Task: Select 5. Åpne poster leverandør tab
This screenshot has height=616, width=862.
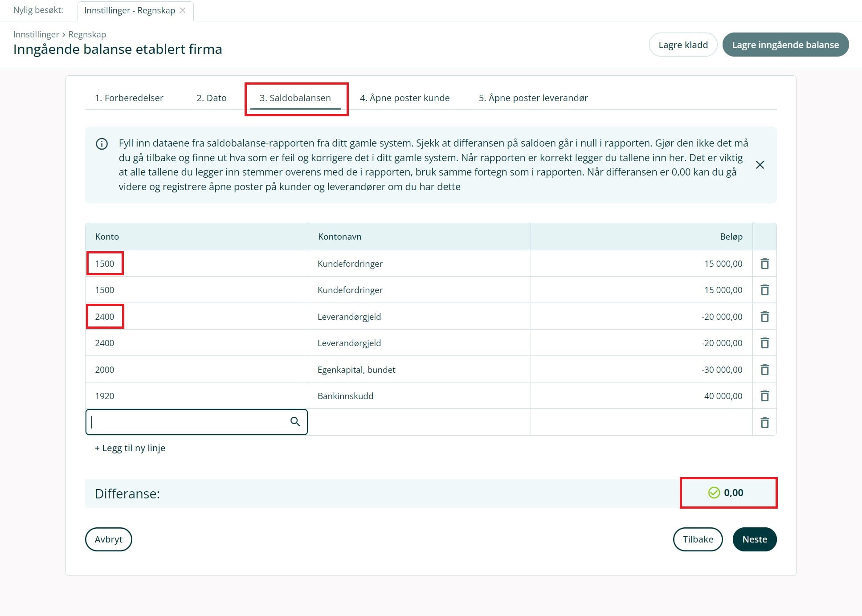Action: (533, 98)
